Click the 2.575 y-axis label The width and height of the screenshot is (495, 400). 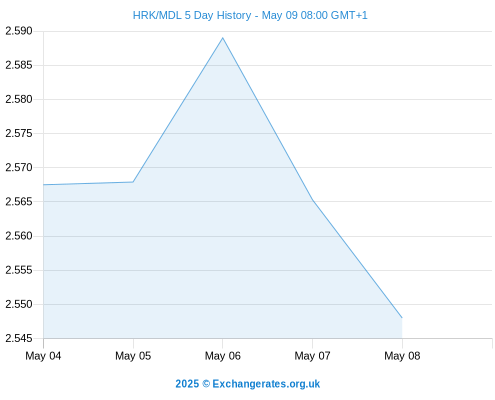(19, 133)
